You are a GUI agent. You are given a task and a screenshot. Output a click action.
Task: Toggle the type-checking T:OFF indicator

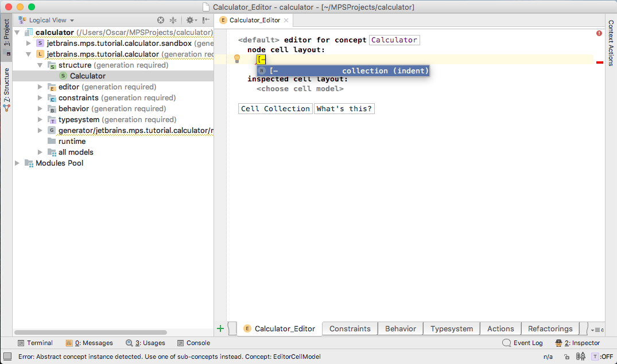click(602, 357)
